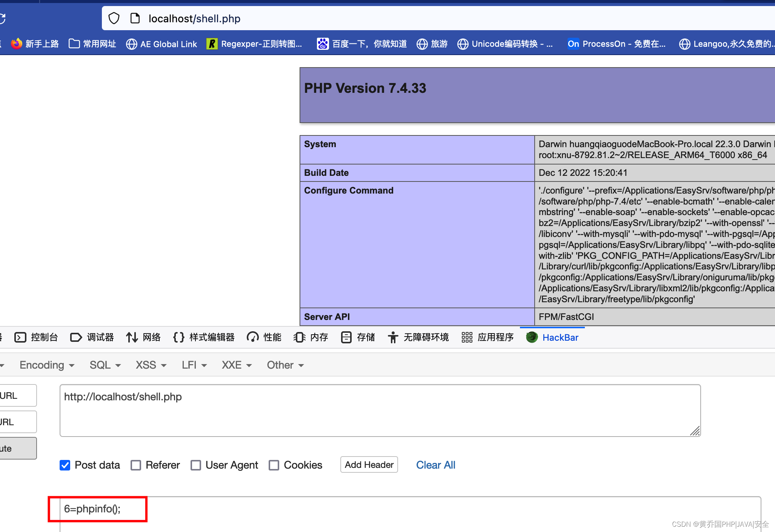Image resolution: width=775 pixels, height=532 pixels.
Task: Click the Build Date value Dec 12 2022
Action: coord(583,173)
